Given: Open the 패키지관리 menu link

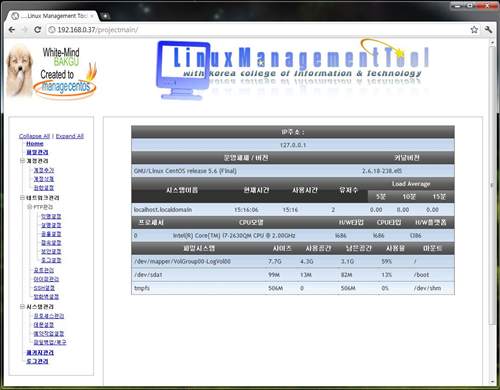Looking at the screenshot, I should (40, 353).
